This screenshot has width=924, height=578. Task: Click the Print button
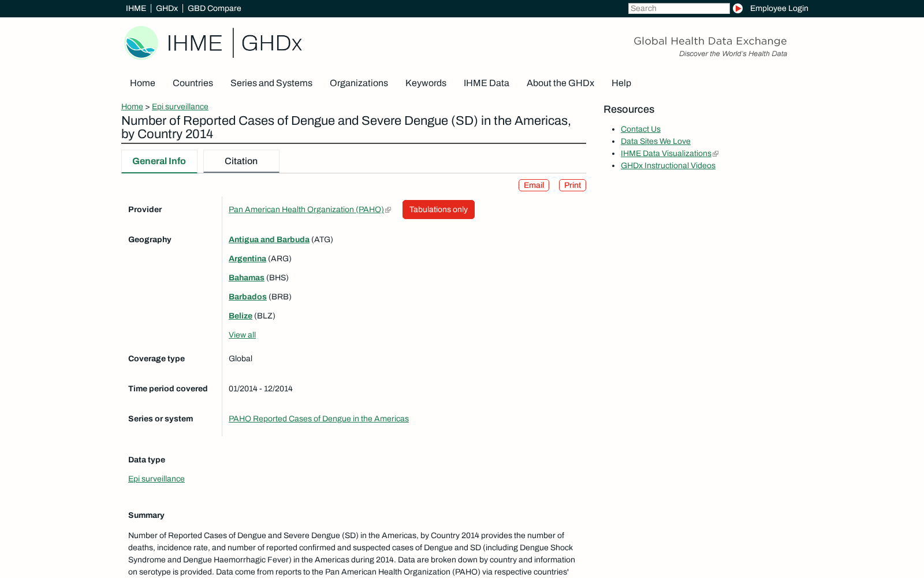(x=572, y=185)
